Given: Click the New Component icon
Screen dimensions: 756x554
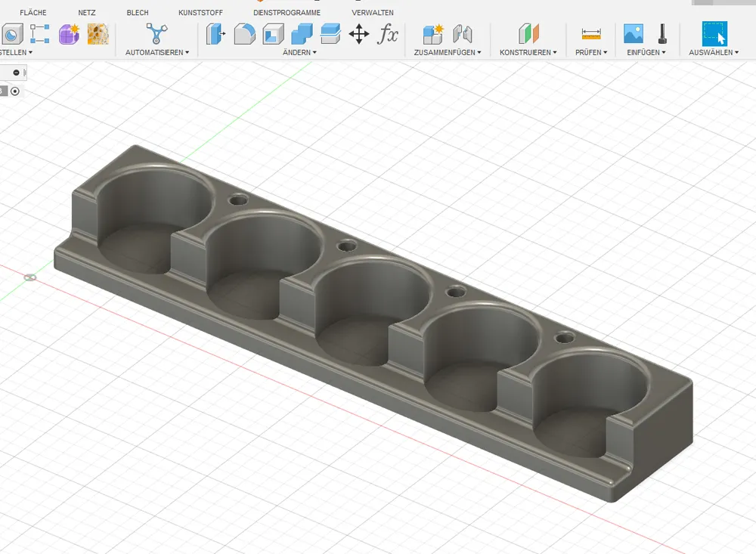Looking at the screenshot, I should point(433,33).
